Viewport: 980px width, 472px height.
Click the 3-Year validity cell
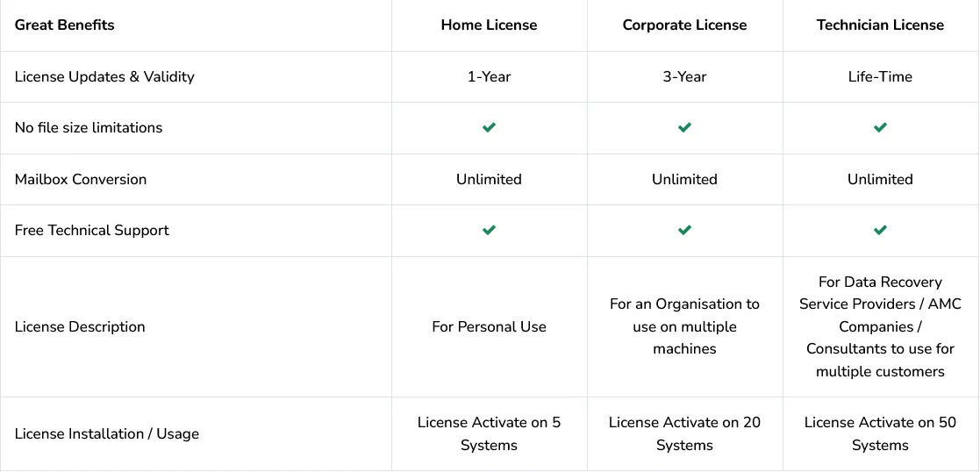point(684,76)
